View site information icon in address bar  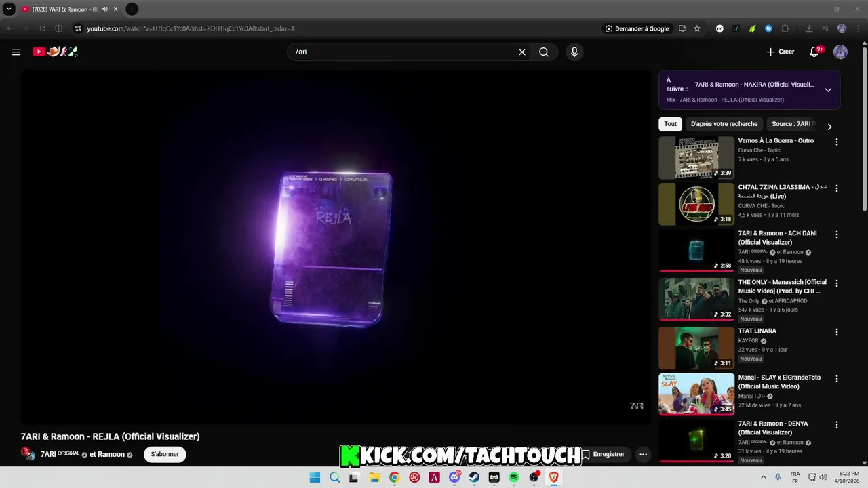point(78,28)
